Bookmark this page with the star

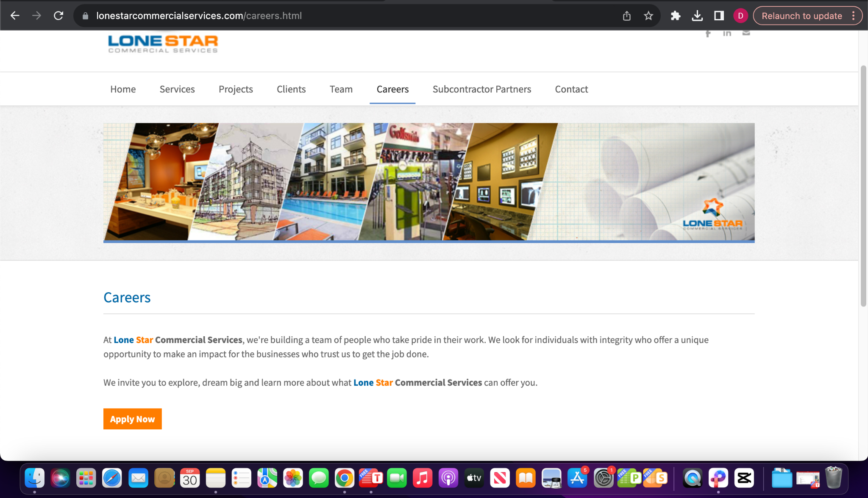[648, 16]
